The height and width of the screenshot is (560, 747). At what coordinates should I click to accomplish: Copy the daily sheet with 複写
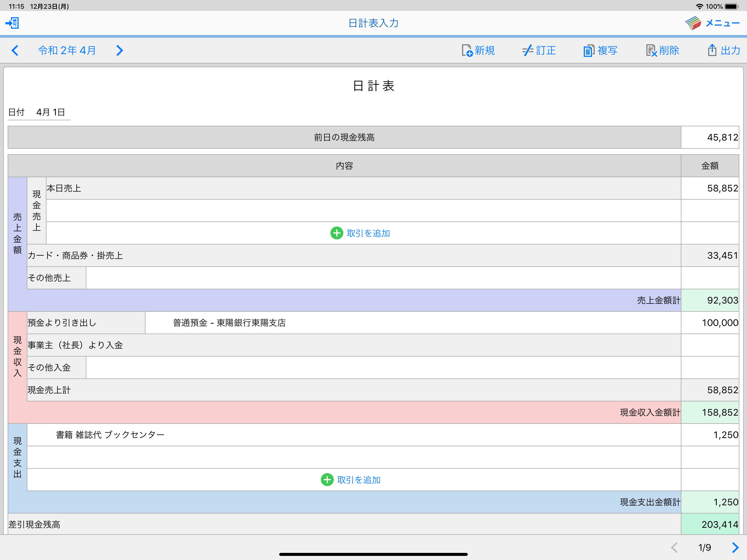[x=600, y=50]
